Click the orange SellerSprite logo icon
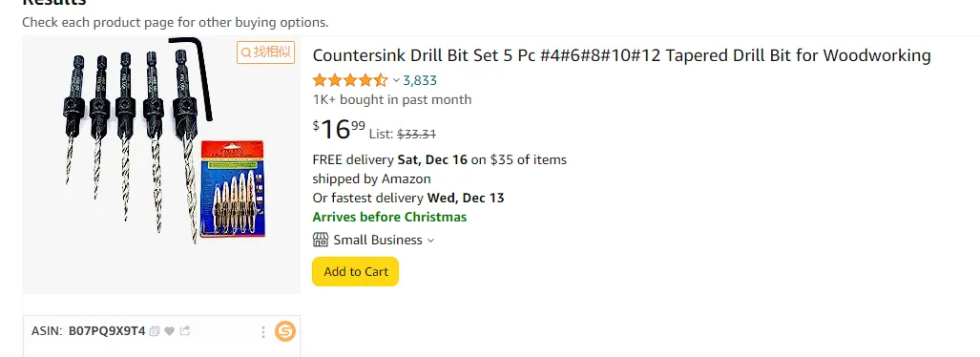980x357 pixels. pos(285,331)
